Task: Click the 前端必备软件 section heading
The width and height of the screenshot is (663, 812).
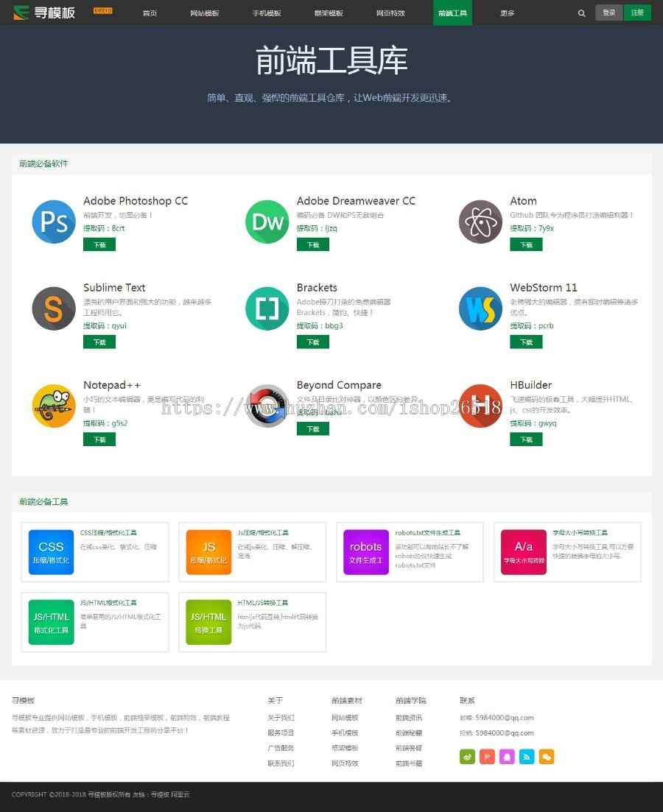Action: pyautogui.click(x=43, y=163)
